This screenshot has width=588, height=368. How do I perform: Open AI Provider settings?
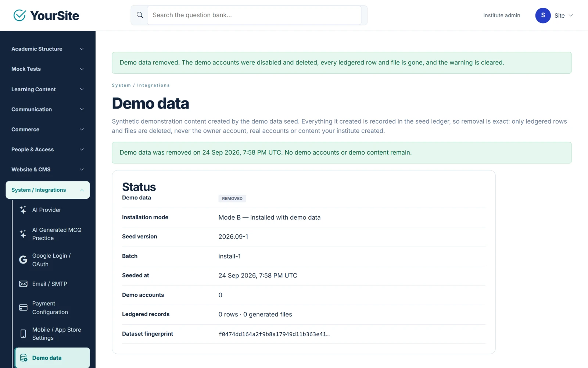pos(52,210)
